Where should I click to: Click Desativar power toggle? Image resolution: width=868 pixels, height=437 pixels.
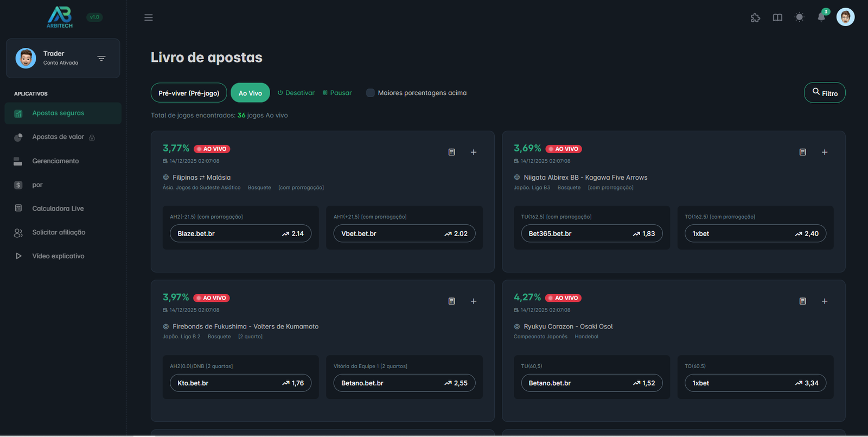296,93
